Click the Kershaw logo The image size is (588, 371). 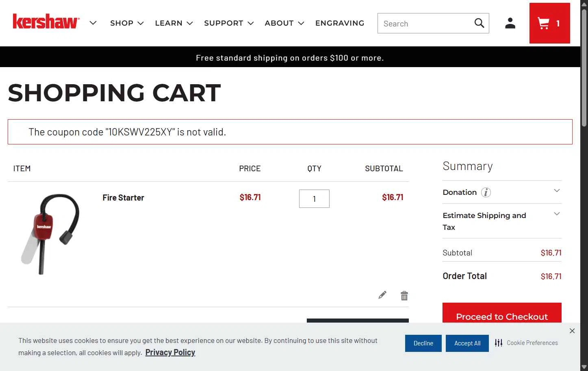click(x=46, y=22)
